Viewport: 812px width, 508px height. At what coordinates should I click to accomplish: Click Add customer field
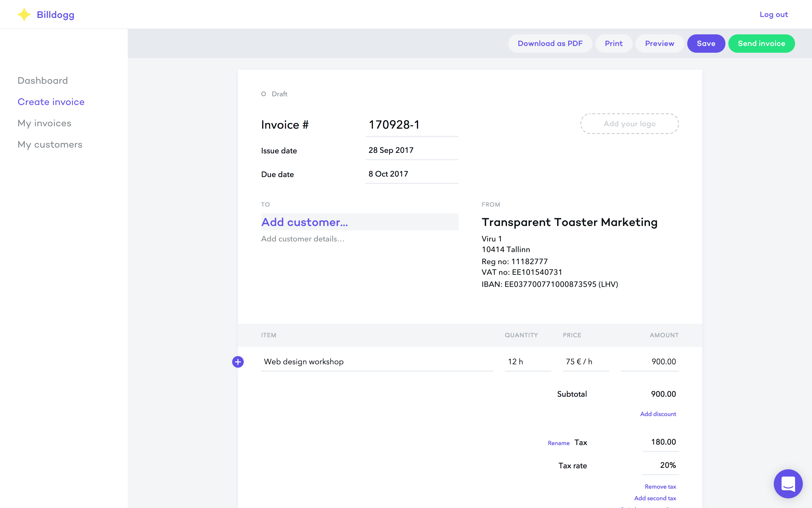[359, 222]
